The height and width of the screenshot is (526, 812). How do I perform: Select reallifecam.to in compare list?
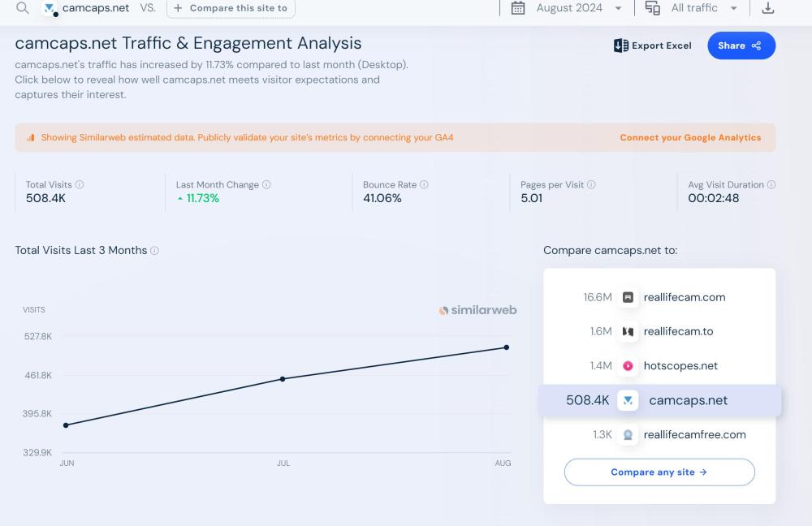678,331
